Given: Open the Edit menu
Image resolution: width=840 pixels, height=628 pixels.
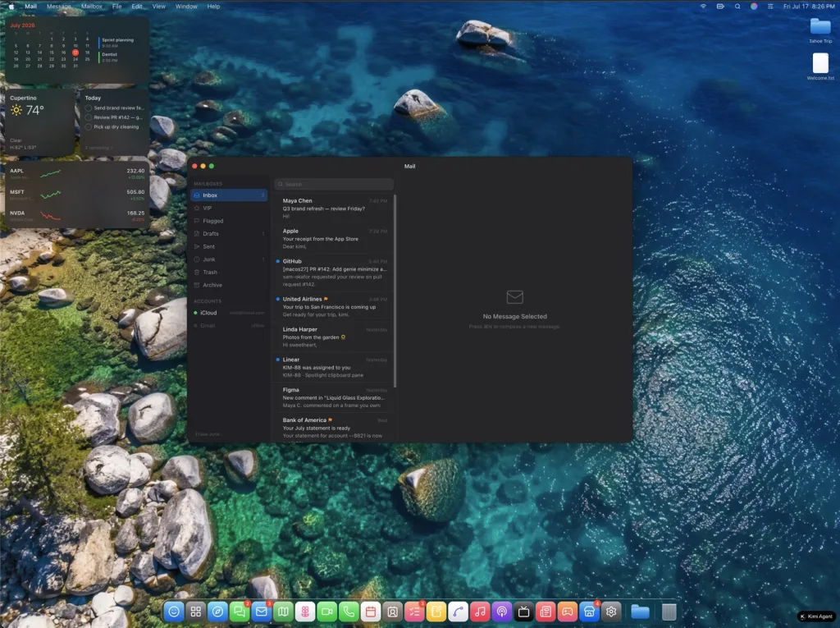Looking at the screenshot, I should (x=137, y=7).
